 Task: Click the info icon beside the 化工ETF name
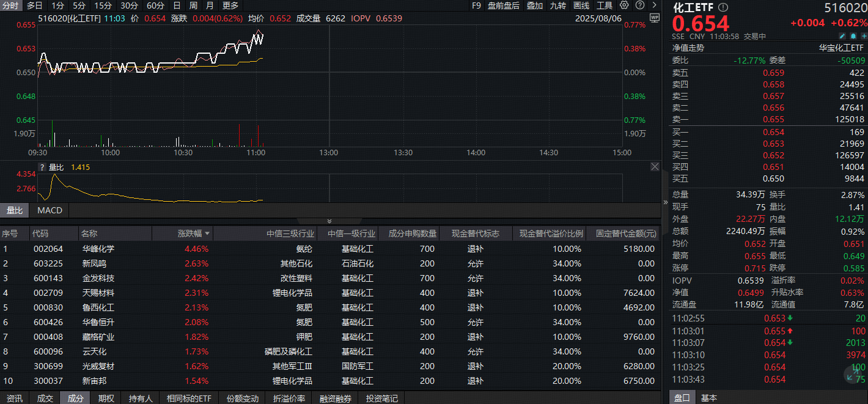click(724, 7)
